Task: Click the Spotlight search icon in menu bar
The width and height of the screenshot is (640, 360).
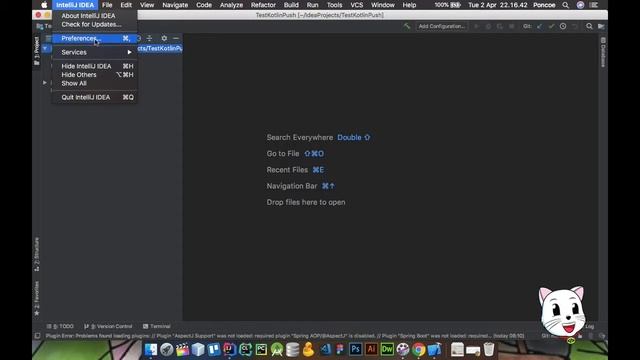Action: coord(565,5)
